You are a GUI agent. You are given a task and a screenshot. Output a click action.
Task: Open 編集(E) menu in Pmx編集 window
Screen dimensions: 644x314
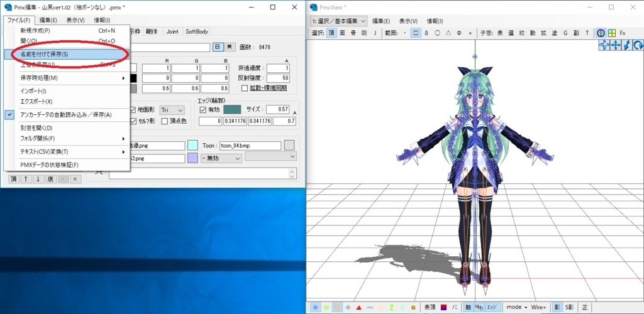pyautogui.click(x=48, y=20)
